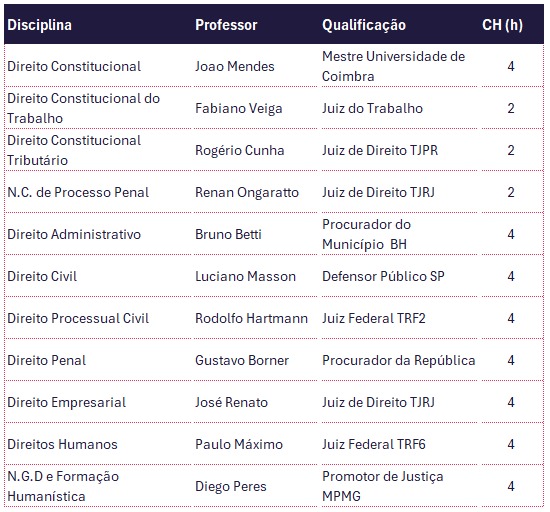
Task: Click Promotor de Justiça MPMG cell
Action: tap(398, 486)
